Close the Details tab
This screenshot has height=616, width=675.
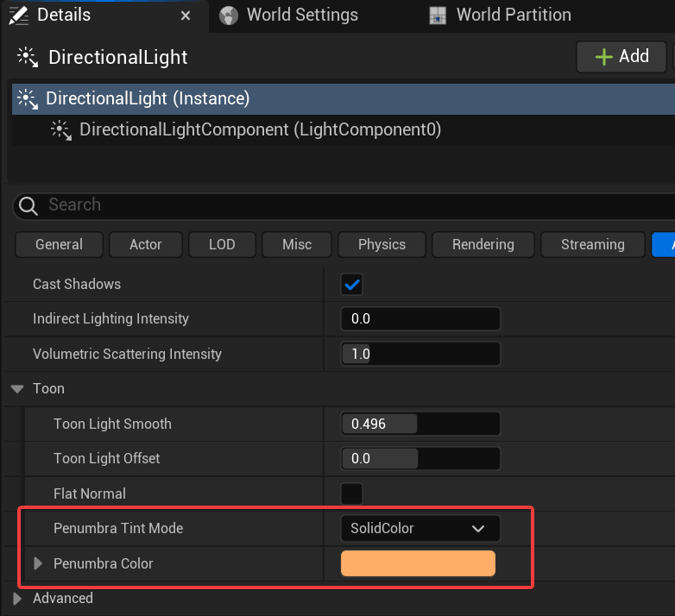pyautogui.click(x=186, y=16)
